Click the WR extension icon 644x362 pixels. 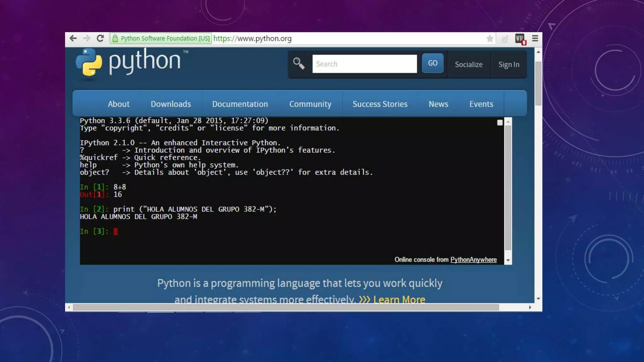click(520, 39)
